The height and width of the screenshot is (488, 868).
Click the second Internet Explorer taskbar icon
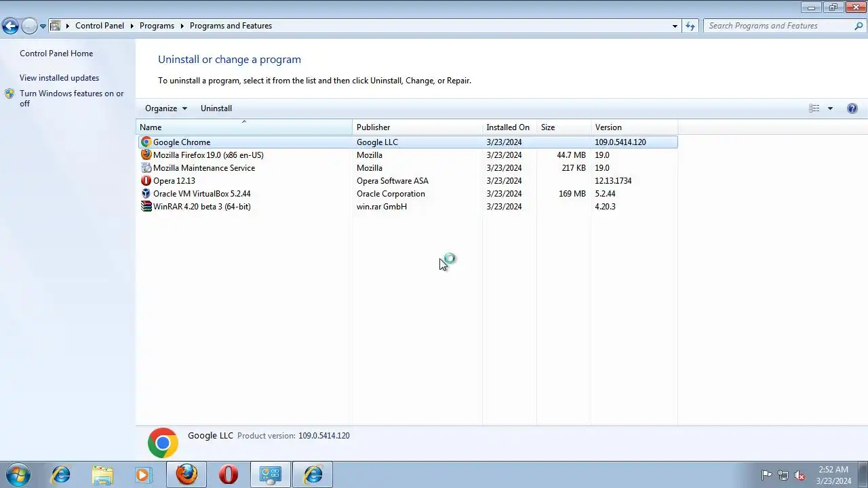313,474
